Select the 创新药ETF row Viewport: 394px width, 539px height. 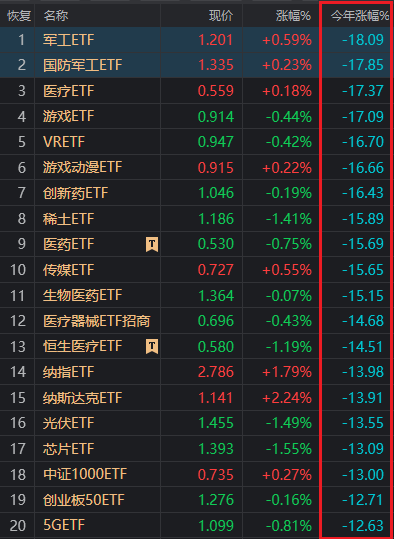pos(197,193)
